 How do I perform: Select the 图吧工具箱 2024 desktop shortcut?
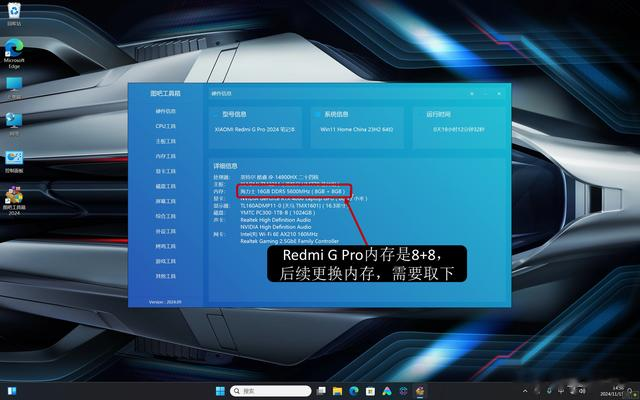(14, 200)
